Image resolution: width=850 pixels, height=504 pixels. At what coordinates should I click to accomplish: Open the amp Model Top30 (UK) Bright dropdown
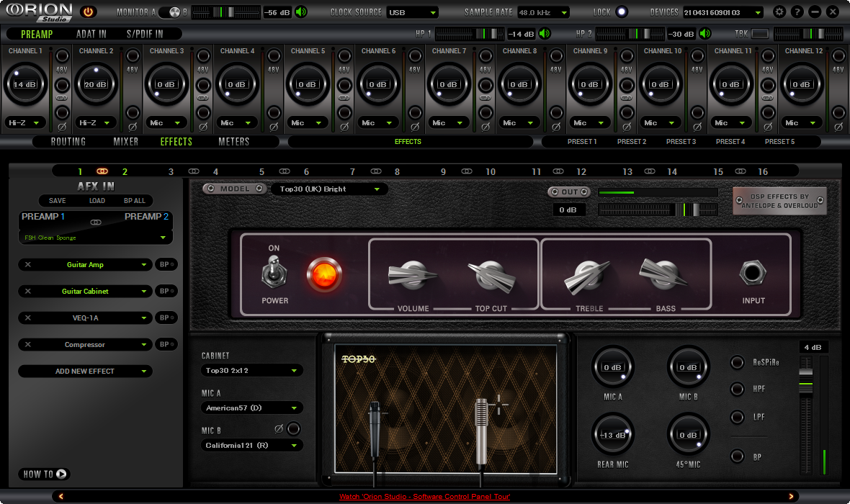[330, 189]
